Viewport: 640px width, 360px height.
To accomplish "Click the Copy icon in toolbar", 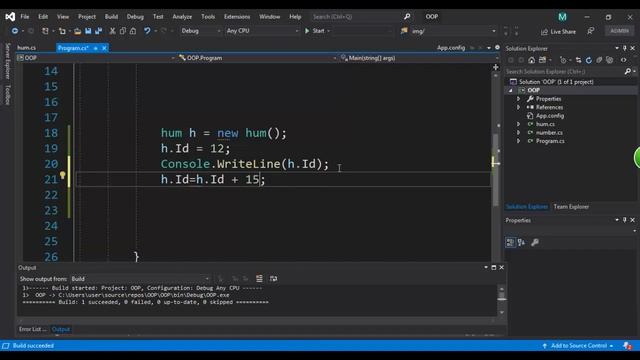I will tap(123, 31).
